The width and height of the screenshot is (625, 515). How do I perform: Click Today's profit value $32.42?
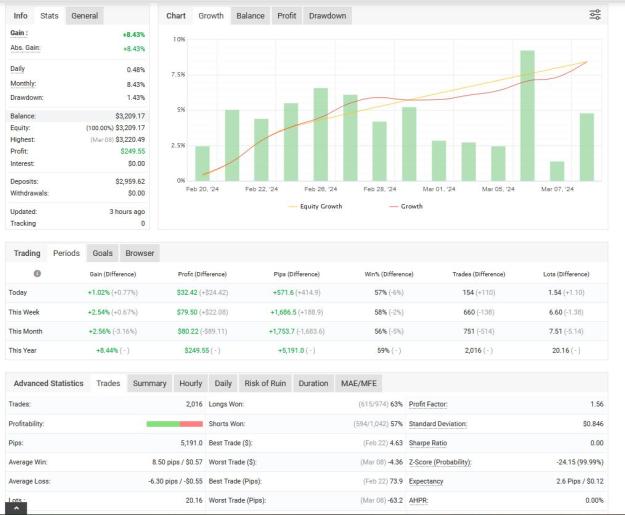pos(187,292)
